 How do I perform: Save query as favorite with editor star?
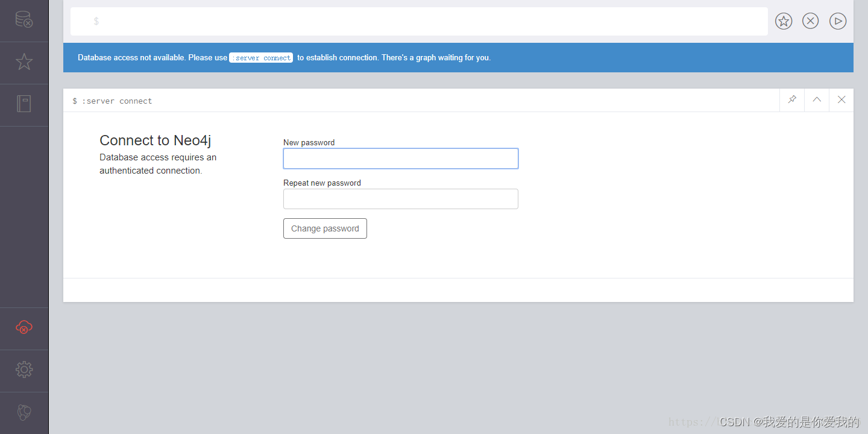tap(784, 21)
